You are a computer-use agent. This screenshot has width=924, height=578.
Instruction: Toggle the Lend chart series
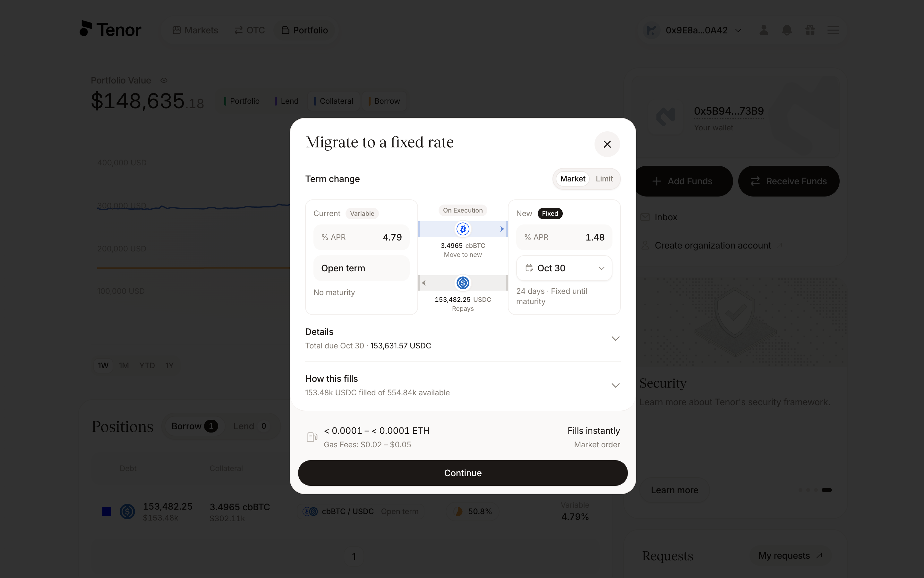(x=287, y=101)
